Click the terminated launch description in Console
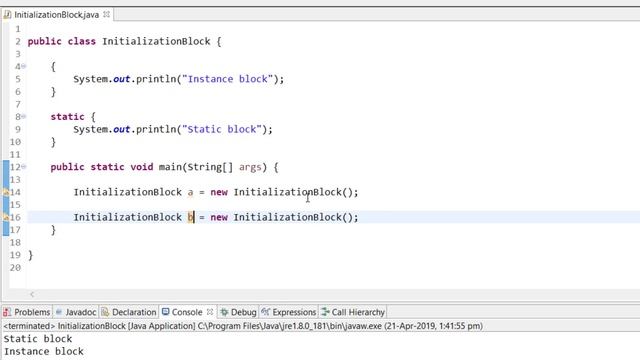Screen dimensions: 640x360 click(x=243, y=326)
